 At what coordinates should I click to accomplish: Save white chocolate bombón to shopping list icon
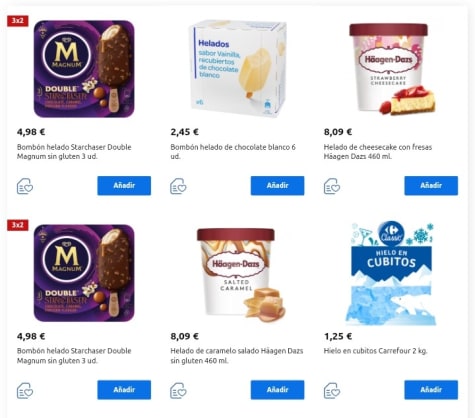point(178,186)
